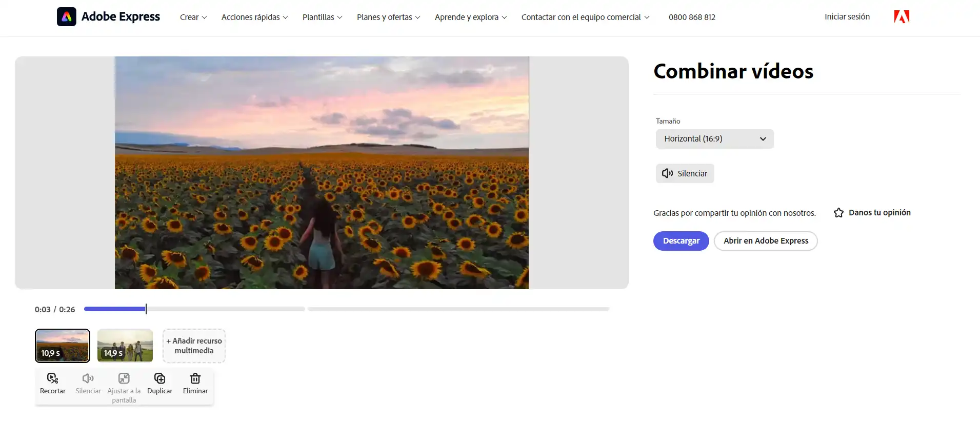Expand the Crear menu
This screenshot has height=422, width=980.
point(193,17)
